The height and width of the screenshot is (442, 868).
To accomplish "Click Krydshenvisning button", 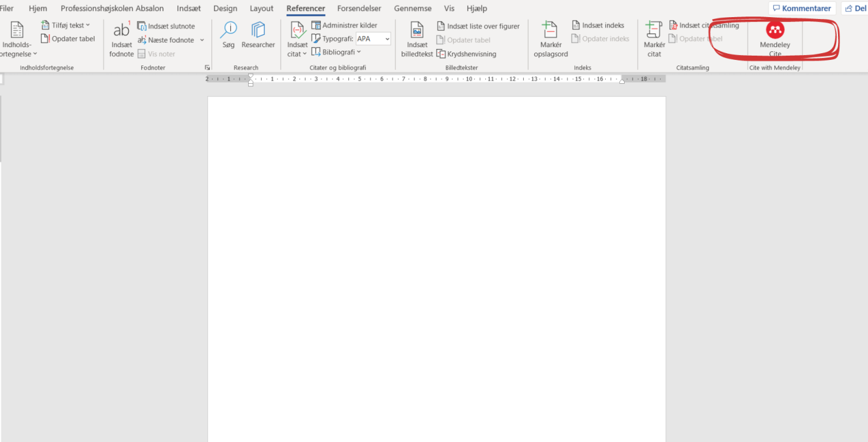I will pyautogui.click(x=466, y=54).
